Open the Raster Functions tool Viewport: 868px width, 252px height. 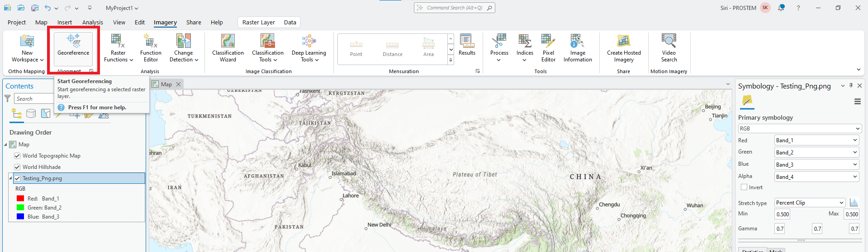119,48
